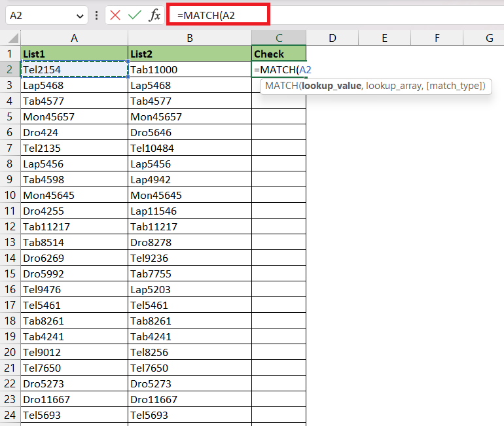Cancel the formula with the red X
Screen dimensions: 504x426
click(115, 15)
